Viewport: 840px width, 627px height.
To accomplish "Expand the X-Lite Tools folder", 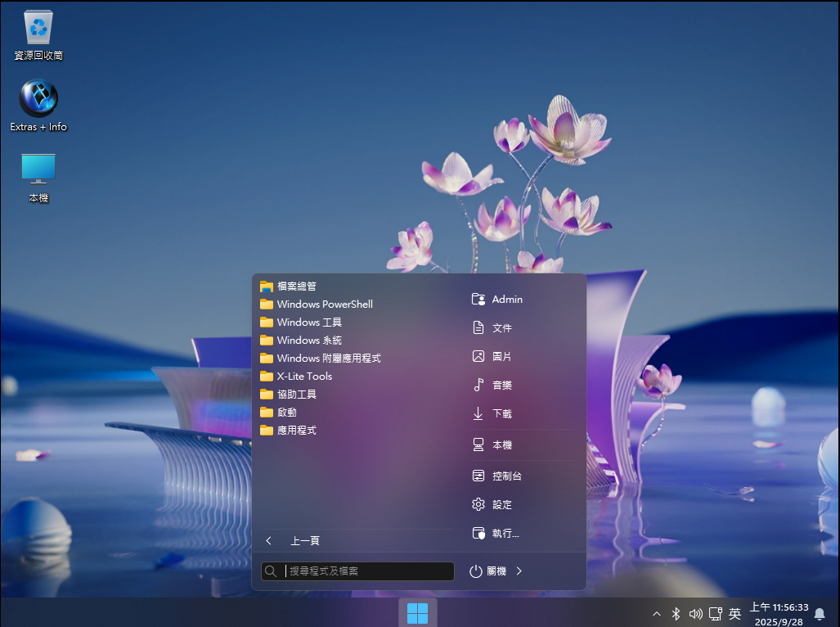I will coord(304,377).
